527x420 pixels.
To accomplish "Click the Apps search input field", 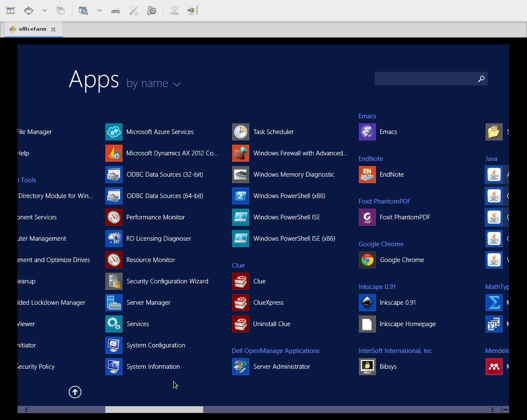I will click(431, 79).
